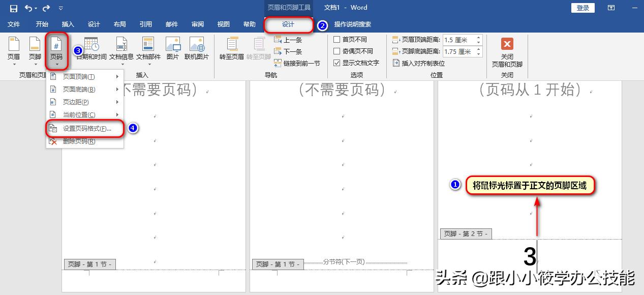
Task: Enable the 首页不同 checkbox
Action: click(336, 39)
